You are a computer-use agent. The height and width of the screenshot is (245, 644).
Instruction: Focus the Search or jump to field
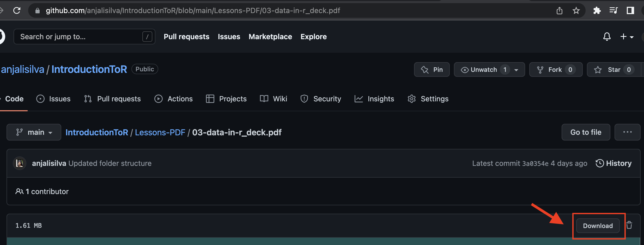(x=84, y=37)
